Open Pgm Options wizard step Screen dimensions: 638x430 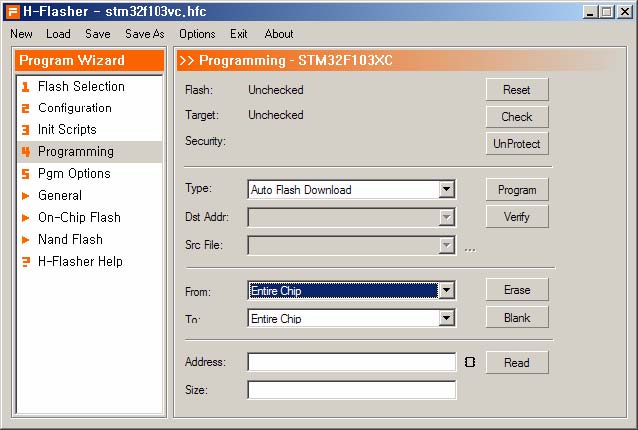click(90, 174)
